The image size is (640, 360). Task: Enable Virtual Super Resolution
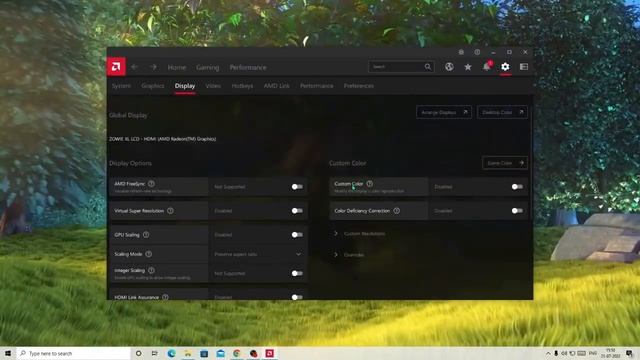(297, 211)
